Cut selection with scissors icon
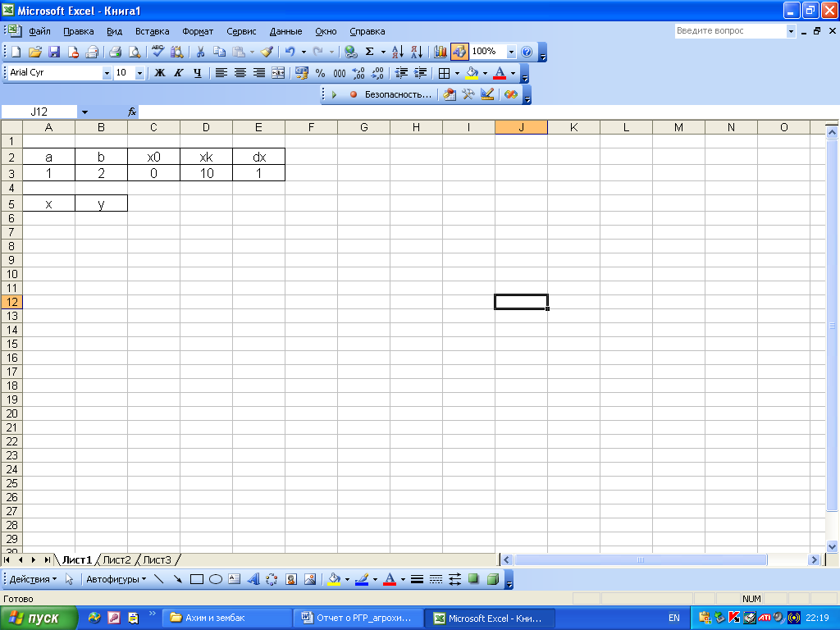Screen dimensions: 840x630 200,52
